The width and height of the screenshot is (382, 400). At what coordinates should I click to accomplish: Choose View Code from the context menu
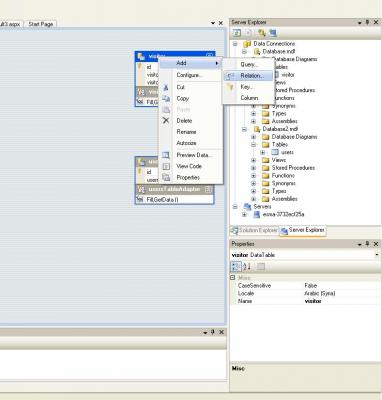coord(190,166)
